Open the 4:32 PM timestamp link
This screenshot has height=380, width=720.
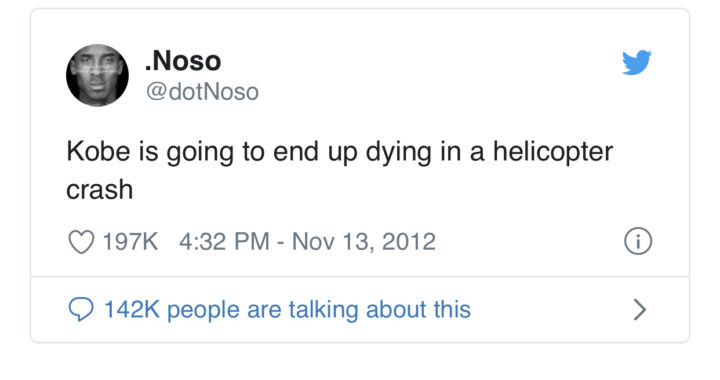point(224,241)
